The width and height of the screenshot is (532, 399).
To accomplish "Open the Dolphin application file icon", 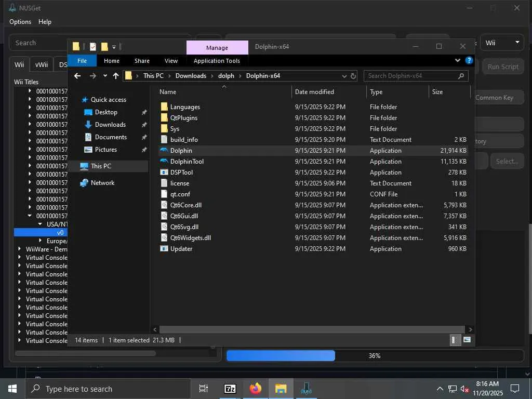I will click(x=164, y=150).
